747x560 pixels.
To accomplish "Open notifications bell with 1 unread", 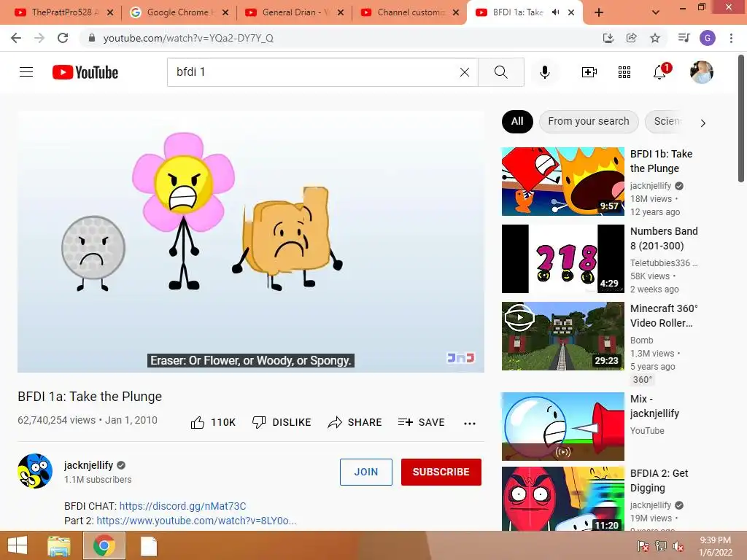I will [x=660, y=71].
